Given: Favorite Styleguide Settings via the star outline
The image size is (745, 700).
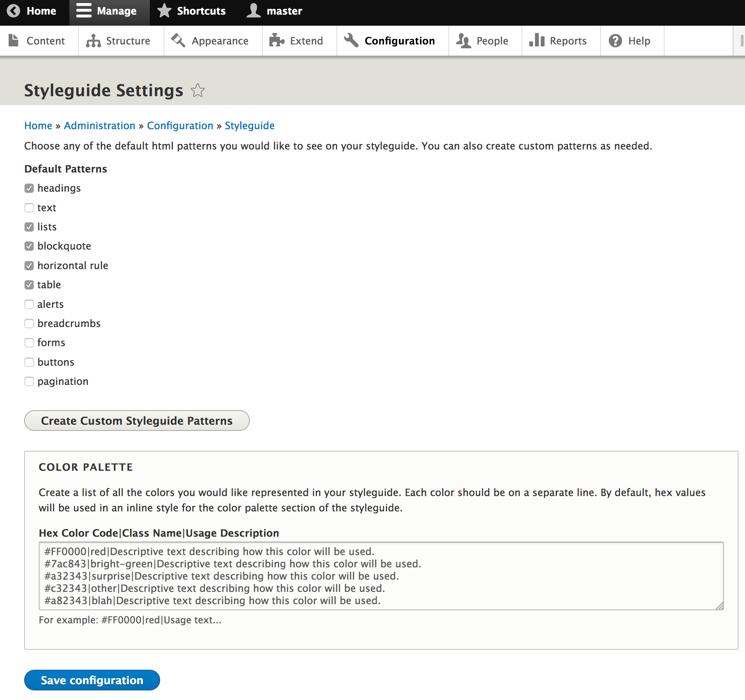Looking at the screenshot, I should click(198, 90).
